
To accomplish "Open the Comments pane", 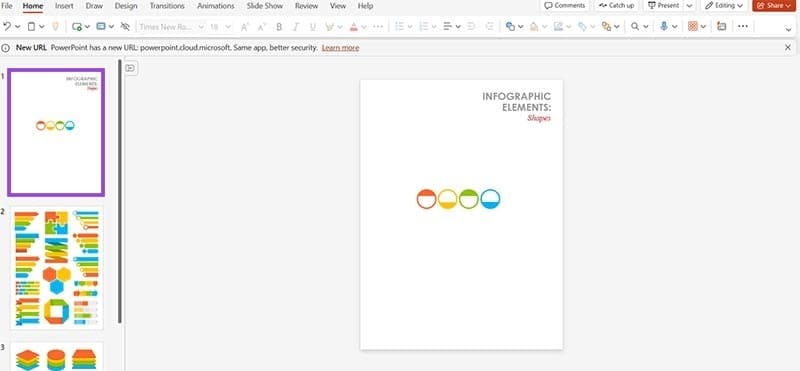I will [565, 6].
